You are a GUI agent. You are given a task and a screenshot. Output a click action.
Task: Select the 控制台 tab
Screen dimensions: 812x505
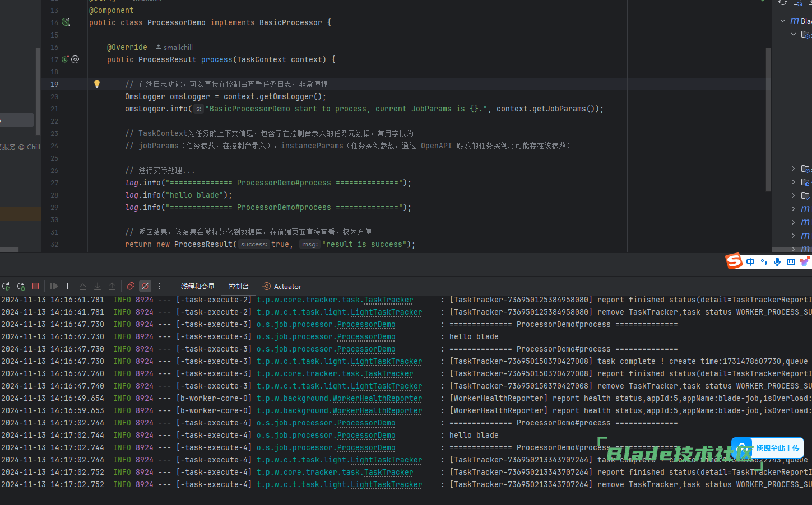click(x=239, y=286)
